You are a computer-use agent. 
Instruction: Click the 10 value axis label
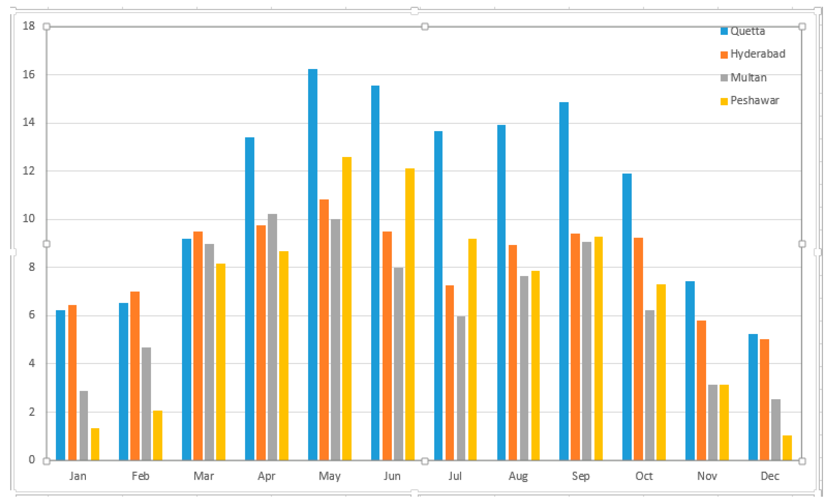[29, 219]
